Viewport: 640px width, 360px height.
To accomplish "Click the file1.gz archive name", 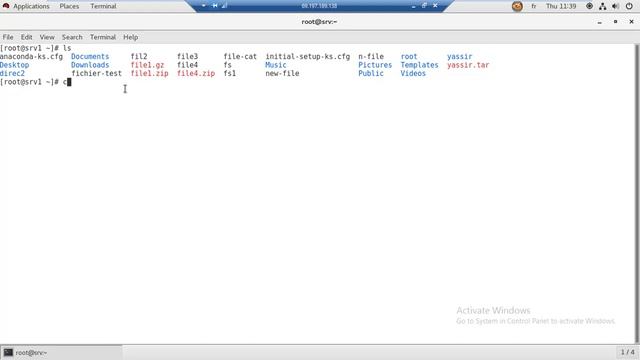I will pos(147,65).
